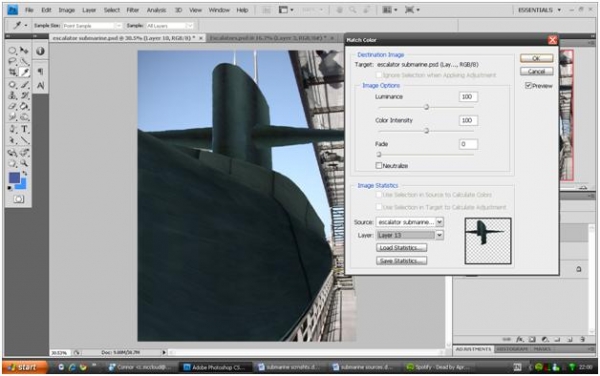Select the Dodge tool
600x376 pixels.
pyautogui.click(x=24, y=117)
